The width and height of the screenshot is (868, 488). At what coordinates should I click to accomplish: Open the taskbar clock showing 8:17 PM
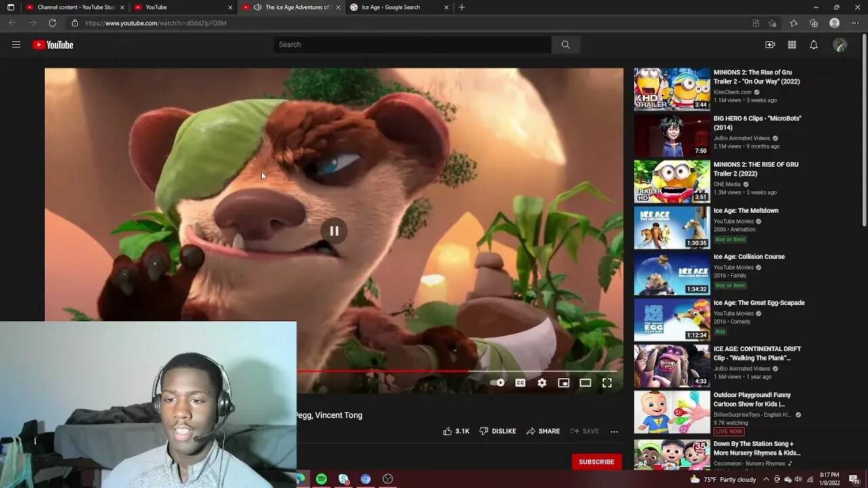coord(830,479)
